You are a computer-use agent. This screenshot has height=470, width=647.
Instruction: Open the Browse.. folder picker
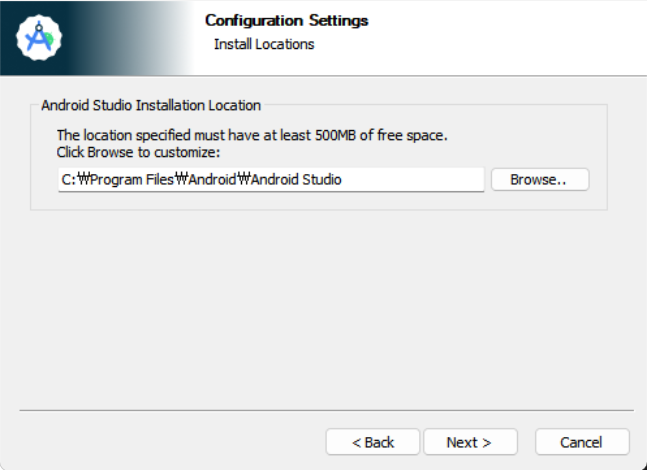pos(540,179)
